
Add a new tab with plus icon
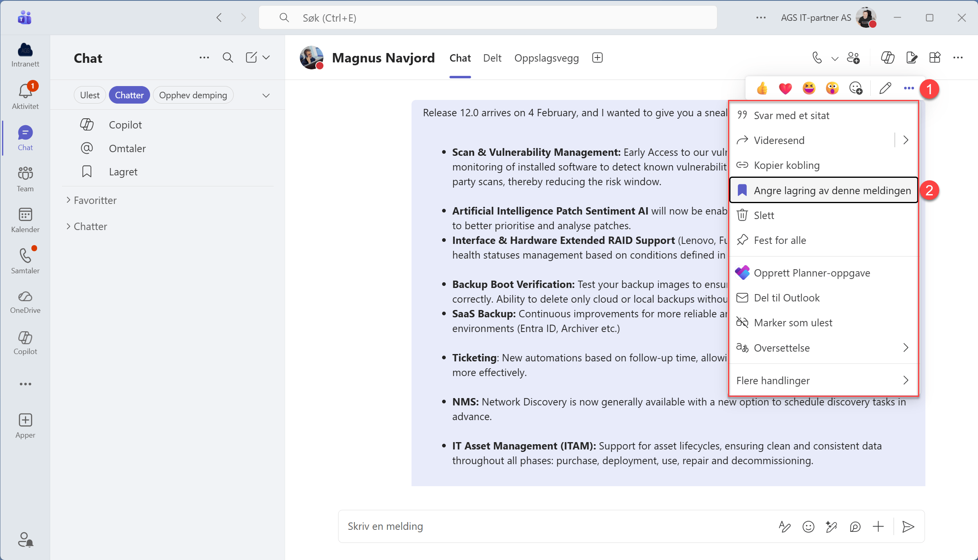point(597,58)
